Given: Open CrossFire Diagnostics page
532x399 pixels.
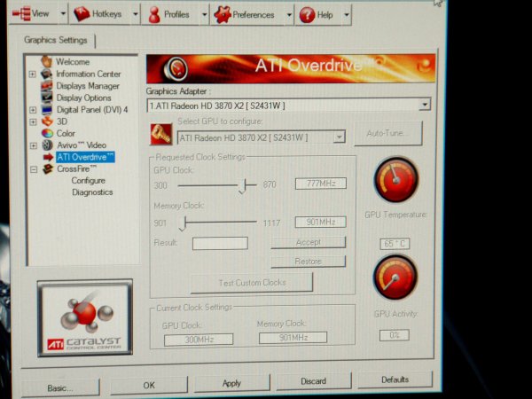Looking at the screenshot, I should pyautogui.click(x=92, y=192).
